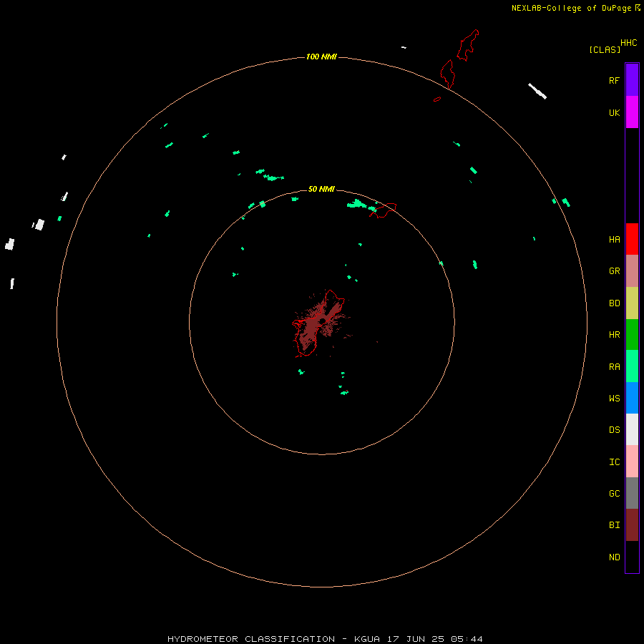Select the BD yellow legend swatch
The height and width of the screenshot is (644, 644).
pos(632,303)
